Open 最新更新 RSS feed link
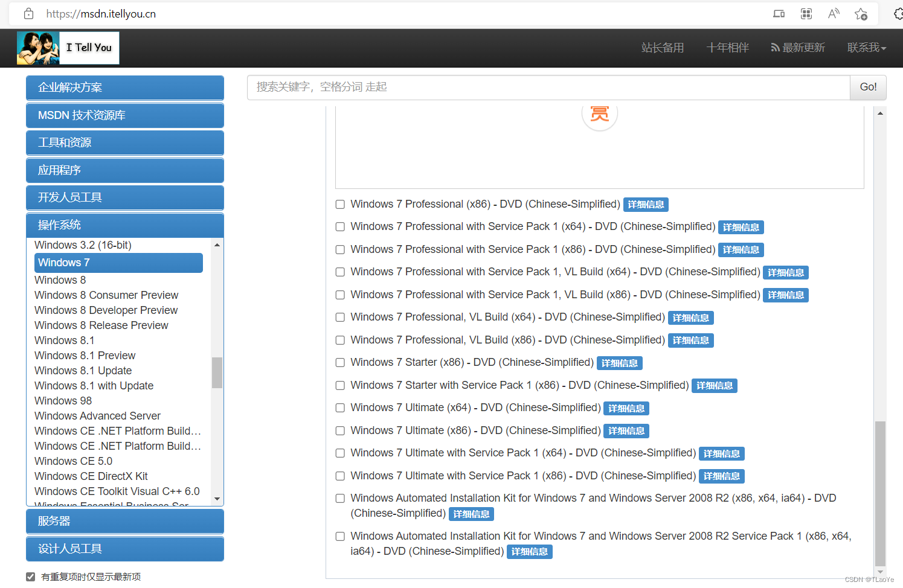 (797, 48)
